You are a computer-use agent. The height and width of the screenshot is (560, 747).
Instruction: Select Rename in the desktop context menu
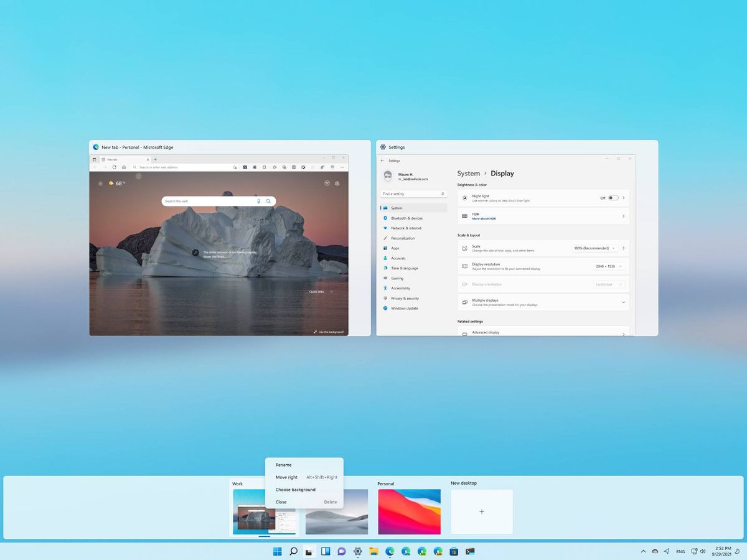[284, 465]
